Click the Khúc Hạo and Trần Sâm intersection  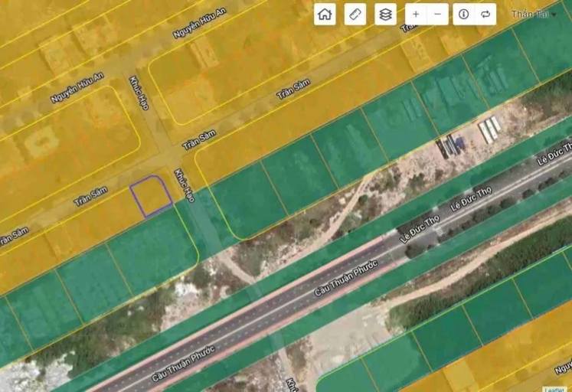[170, 158]
